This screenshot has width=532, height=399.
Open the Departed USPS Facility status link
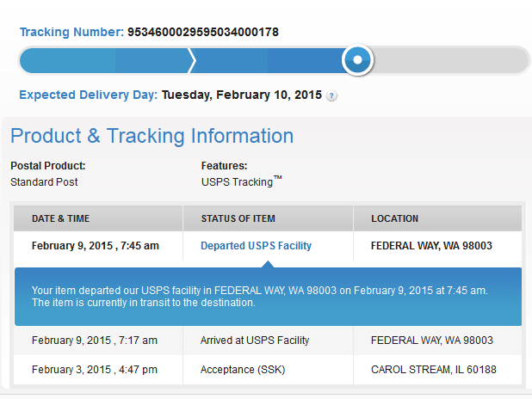(256, 246)
